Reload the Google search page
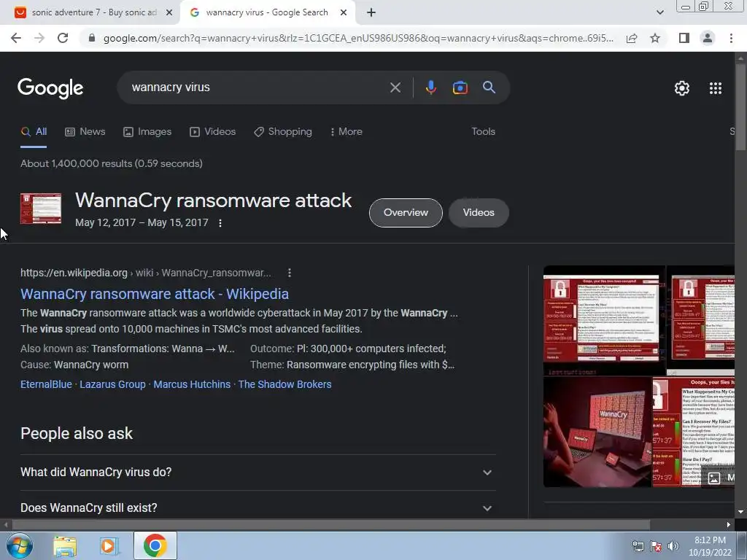 tap(63, 38)
